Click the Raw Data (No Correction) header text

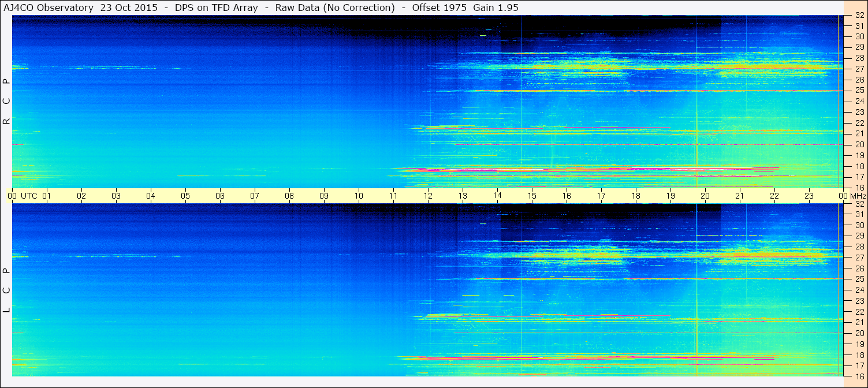(x=335, y=8)
